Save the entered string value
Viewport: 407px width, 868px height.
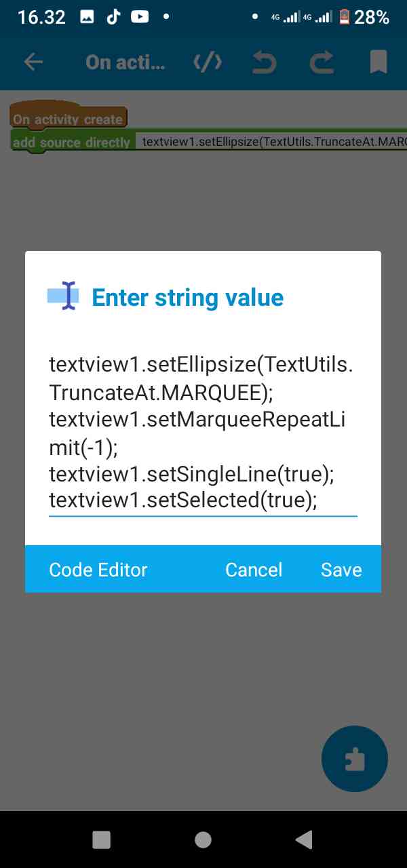click(x=341, y=570)
